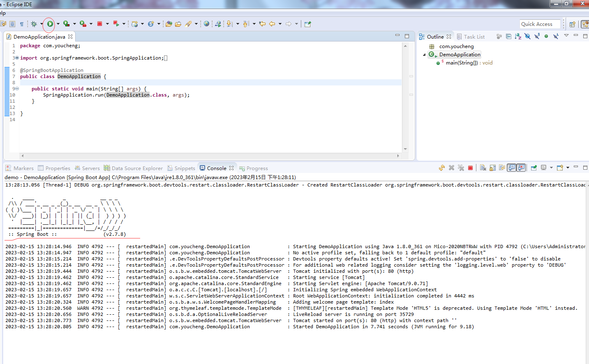Click the Pin Editor icon
The width and height of the screenshot is (589, 364).
(x=307, y=24)
